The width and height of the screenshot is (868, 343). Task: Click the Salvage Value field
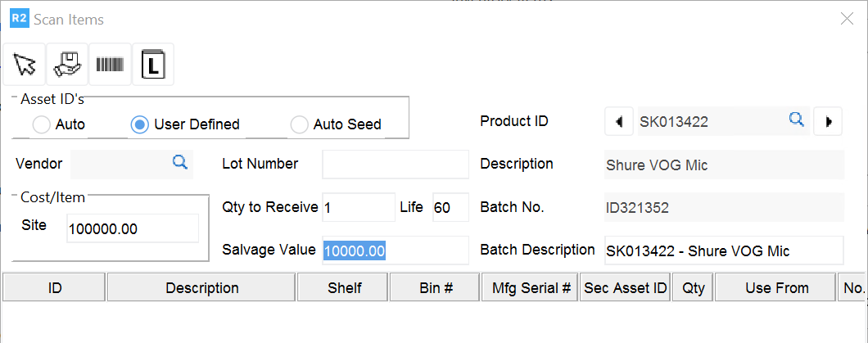point(395,250)
